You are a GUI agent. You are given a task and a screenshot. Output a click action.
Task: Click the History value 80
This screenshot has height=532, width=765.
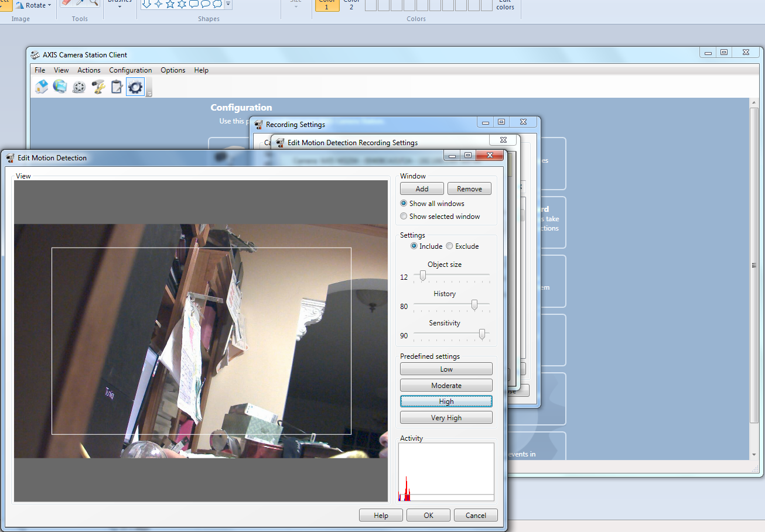tap(404, 307)
